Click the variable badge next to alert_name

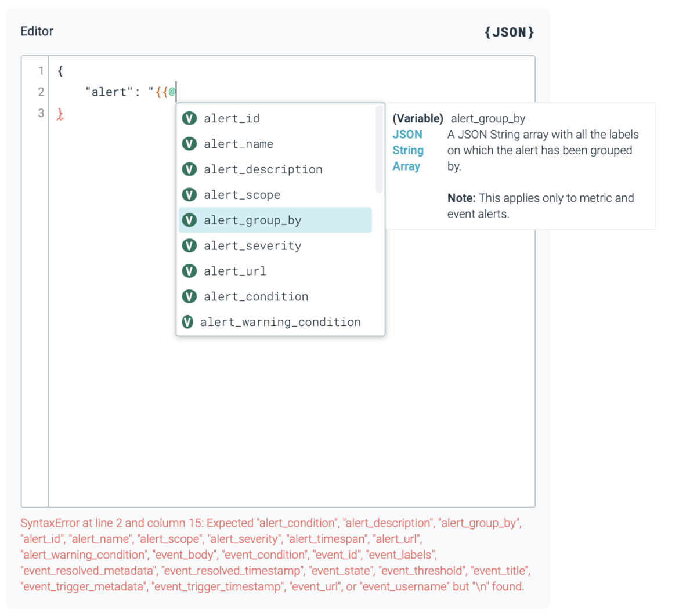click(190, 144)
